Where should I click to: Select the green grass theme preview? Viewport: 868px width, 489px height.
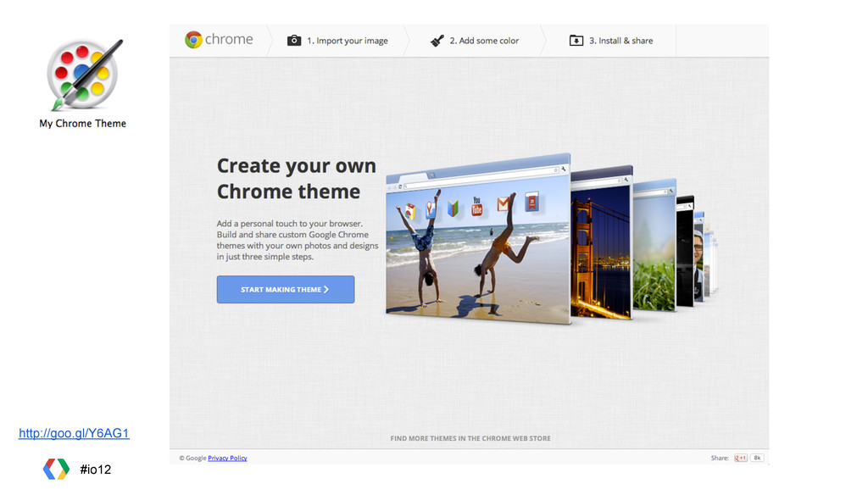point(654,246)
